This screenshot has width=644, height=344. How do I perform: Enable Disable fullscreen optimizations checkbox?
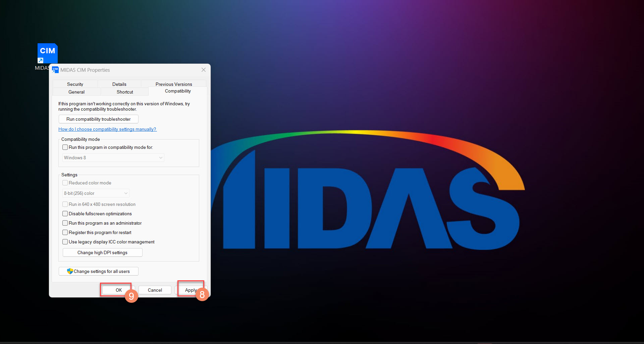point(65,214)
